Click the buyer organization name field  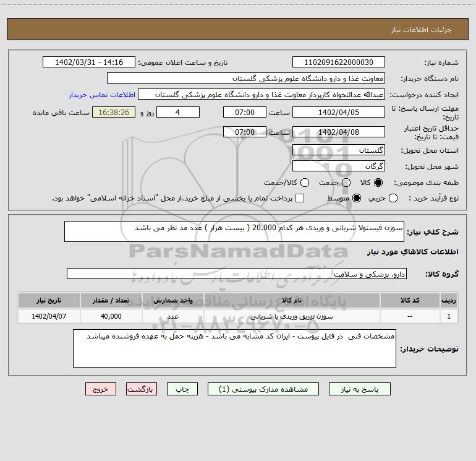pyautogui.click(x=246, y=79)
